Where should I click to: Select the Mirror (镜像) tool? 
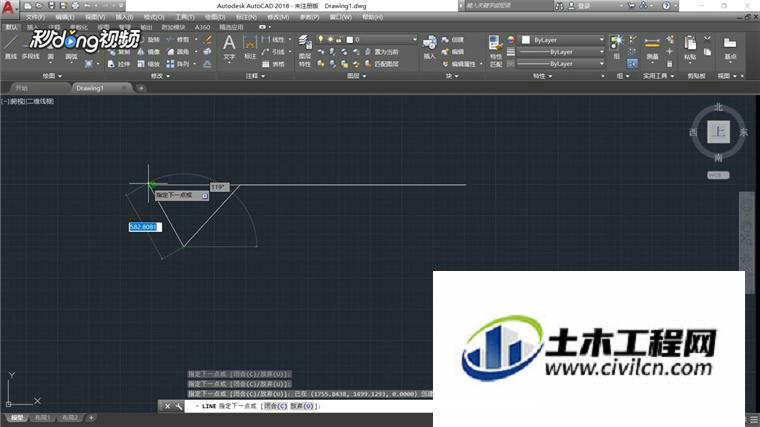coord(149,52)
